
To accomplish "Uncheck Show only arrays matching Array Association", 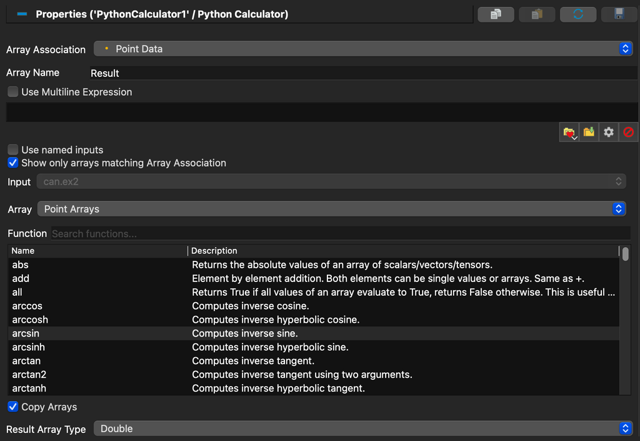I will pyautogui.click(x=13, y=163).
